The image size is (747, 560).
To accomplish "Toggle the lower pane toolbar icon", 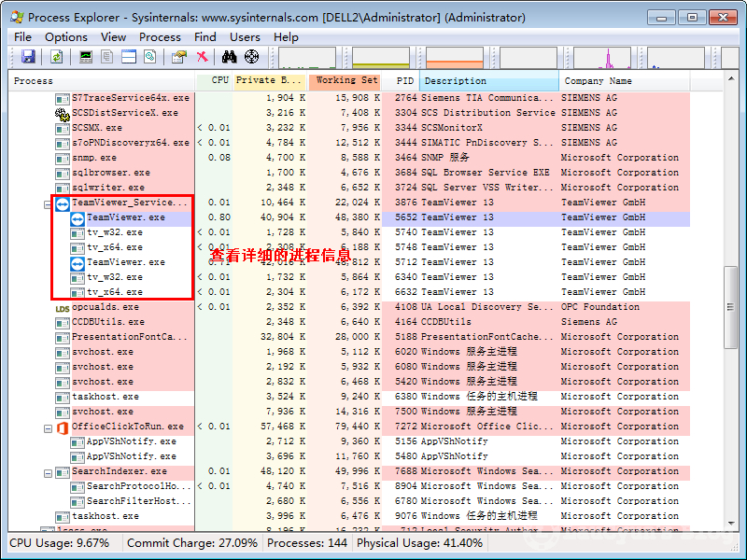I will 129,57.
